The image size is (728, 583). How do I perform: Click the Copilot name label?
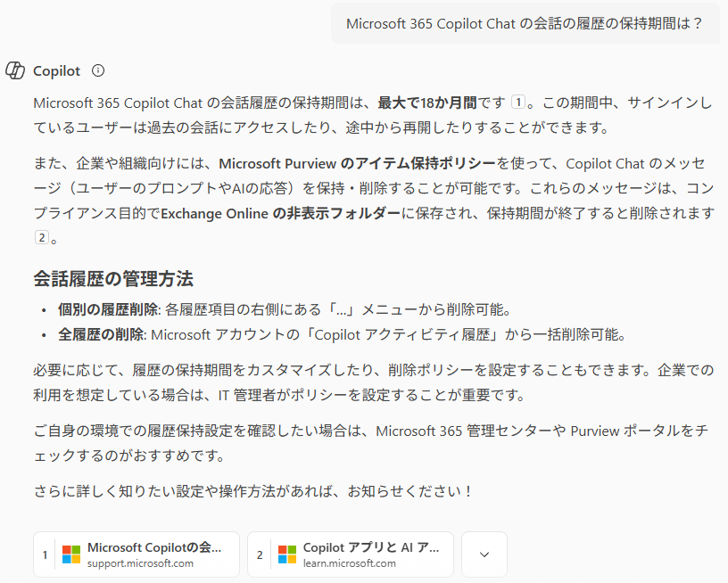pyautogui.click(x=56, y=71)
